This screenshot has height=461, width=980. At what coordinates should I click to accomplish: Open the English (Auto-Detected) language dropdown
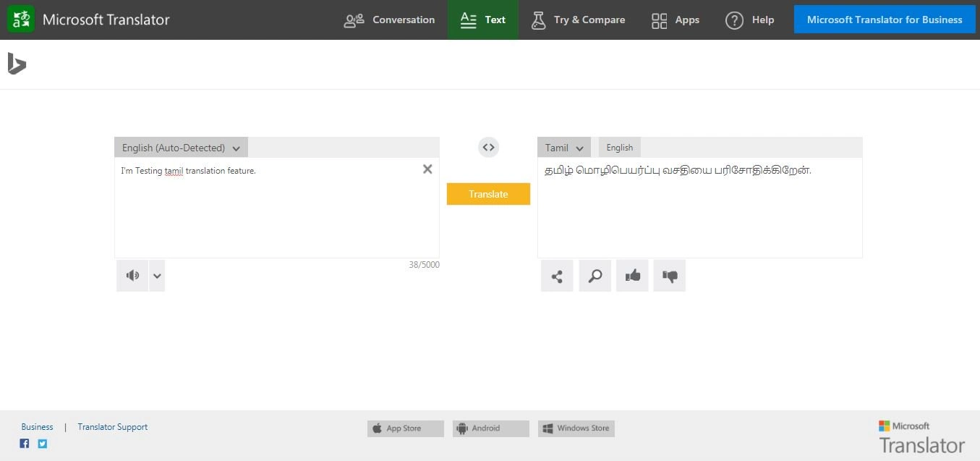click(180, 147)
